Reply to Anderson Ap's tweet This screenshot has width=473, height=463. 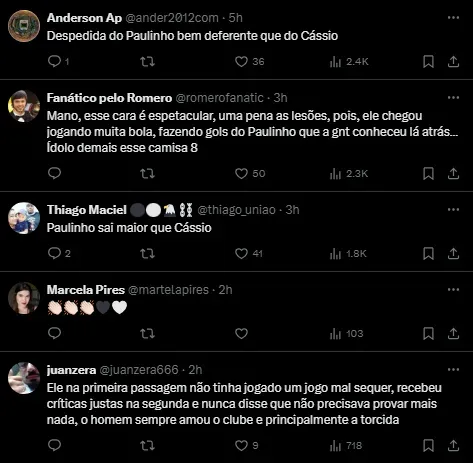pos(54,61)
